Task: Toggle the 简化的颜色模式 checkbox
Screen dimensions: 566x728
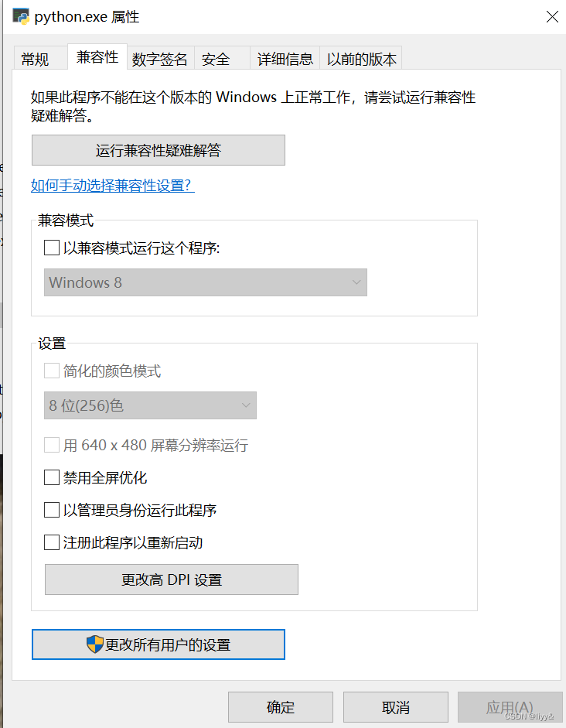Action: coord(52,371)
